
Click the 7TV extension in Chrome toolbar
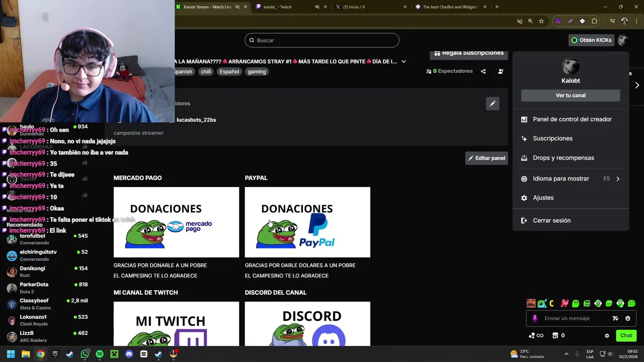coord(558,21)
